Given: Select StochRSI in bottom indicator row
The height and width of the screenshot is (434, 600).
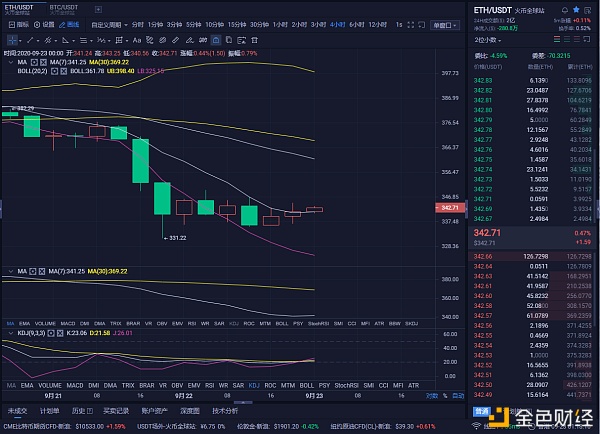Looking at the screenshot, I should (x=346, y=385).
